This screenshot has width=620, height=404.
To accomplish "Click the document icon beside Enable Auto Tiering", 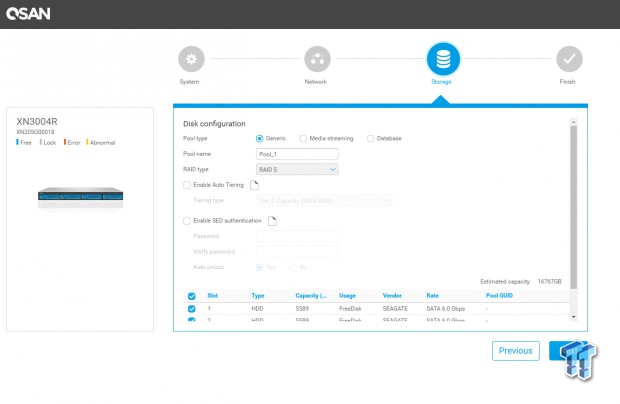I will [x=254, y=185].
